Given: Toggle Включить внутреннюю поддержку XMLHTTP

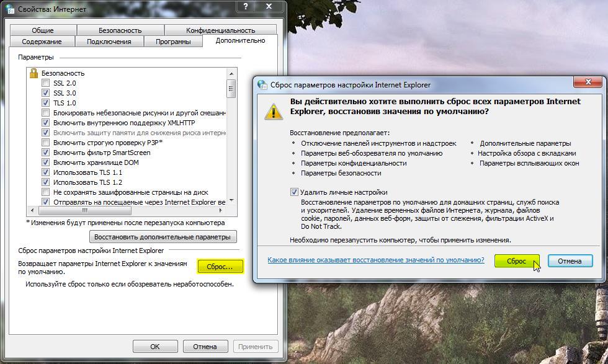Looking at the screenshot, I should (x=46, y=123).
